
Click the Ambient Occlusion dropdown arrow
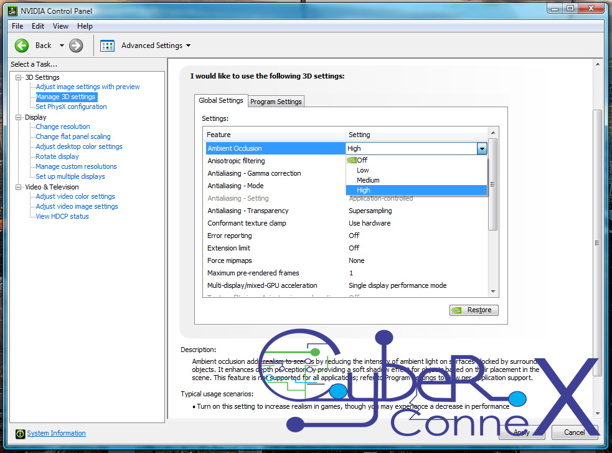click(x=482, y=148)
